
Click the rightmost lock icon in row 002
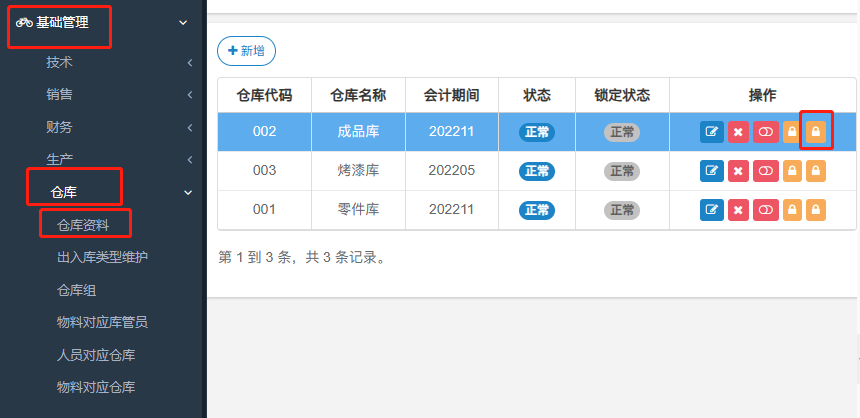tap(816, 132)
